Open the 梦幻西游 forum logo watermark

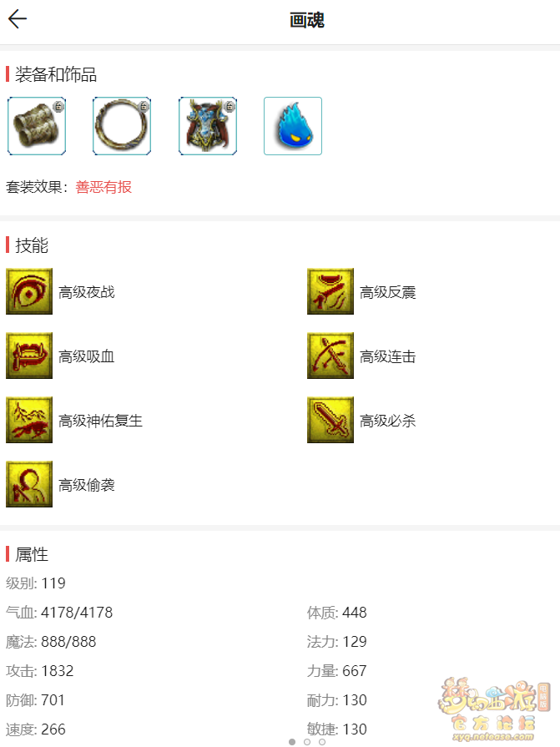[493, 709]
